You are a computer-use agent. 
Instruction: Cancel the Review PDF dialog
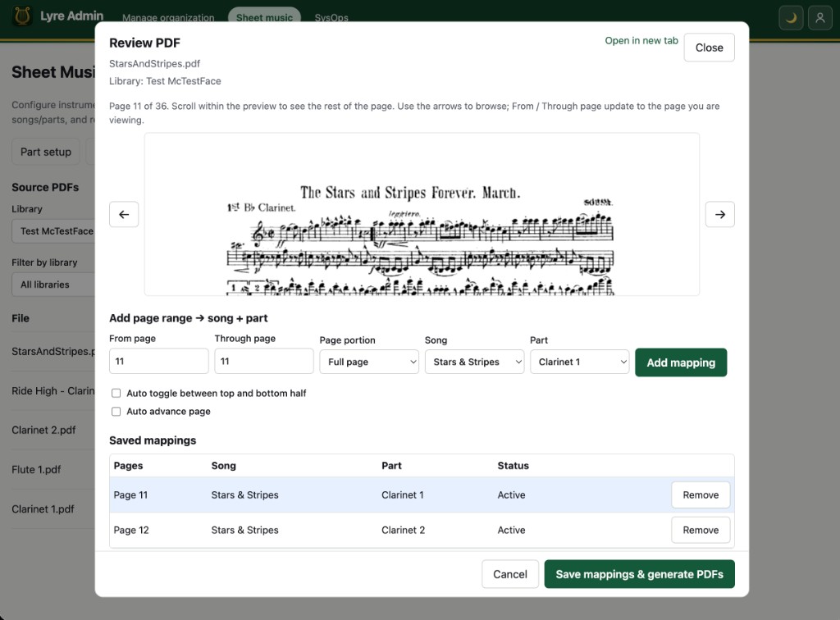coord(510,574)
